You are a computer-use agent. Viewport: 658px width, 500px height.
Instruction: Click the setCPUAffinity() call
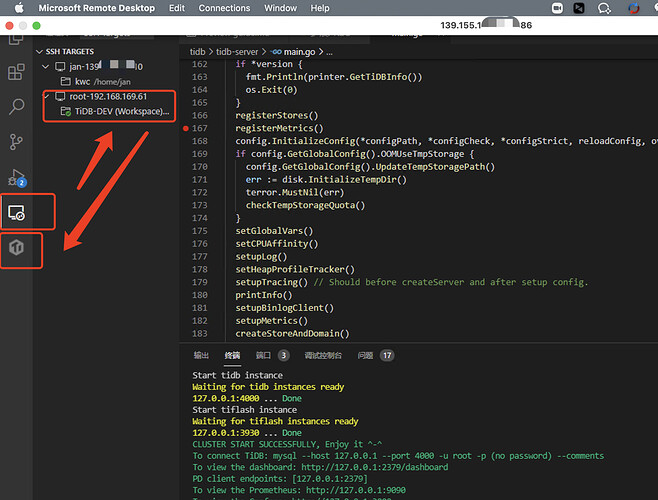(x=277, y=243)
